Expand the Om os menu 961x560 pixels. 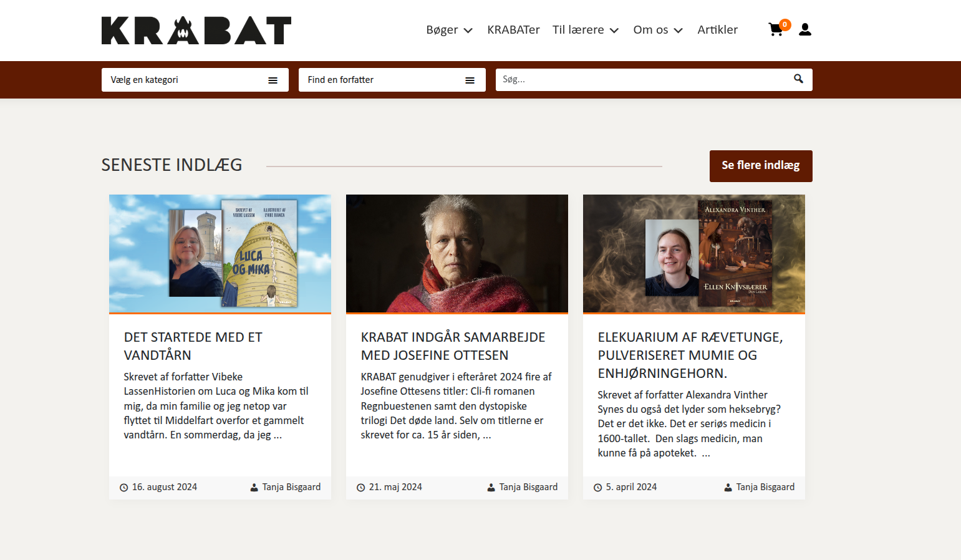click(x=658, y=30)
